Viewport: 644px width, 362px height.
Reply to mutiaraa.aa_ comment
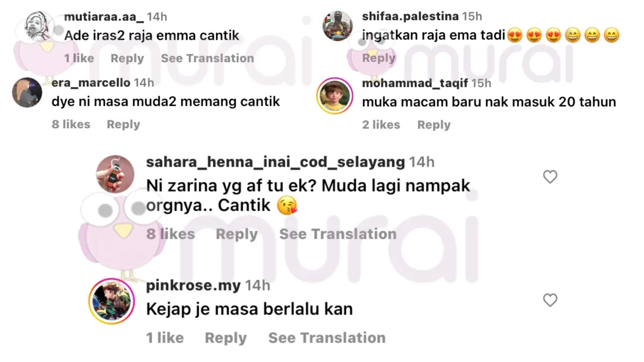pyautogui.click(x=127, y=58)
